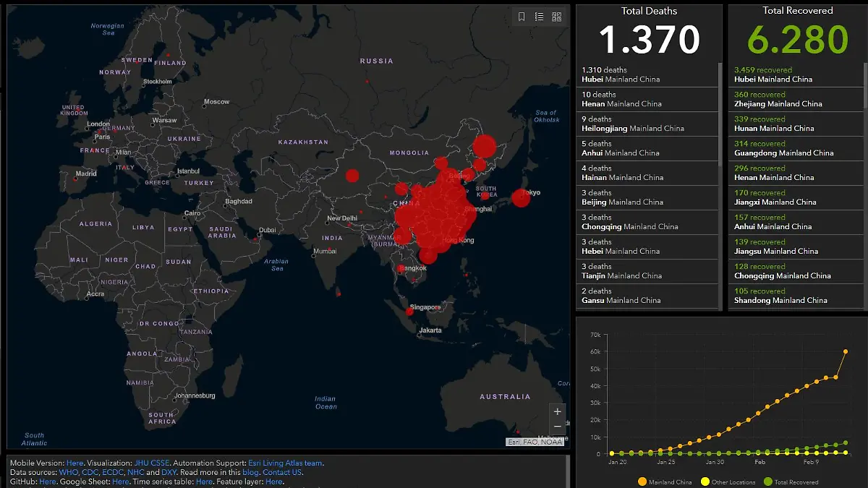The image size is (868, 488).
Task: Open the NHC data source link
Action: tap(135, 472)
